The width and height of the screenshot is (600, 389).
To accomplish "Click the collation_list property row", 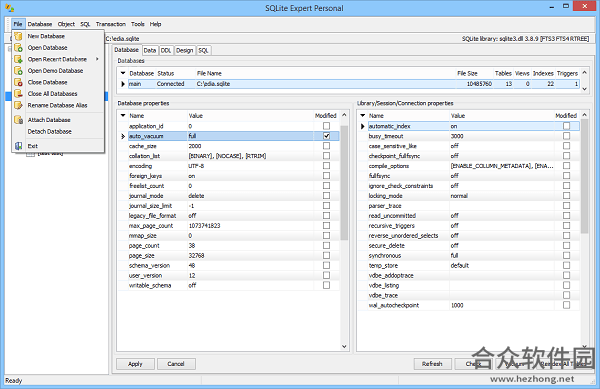I will 228,156.
